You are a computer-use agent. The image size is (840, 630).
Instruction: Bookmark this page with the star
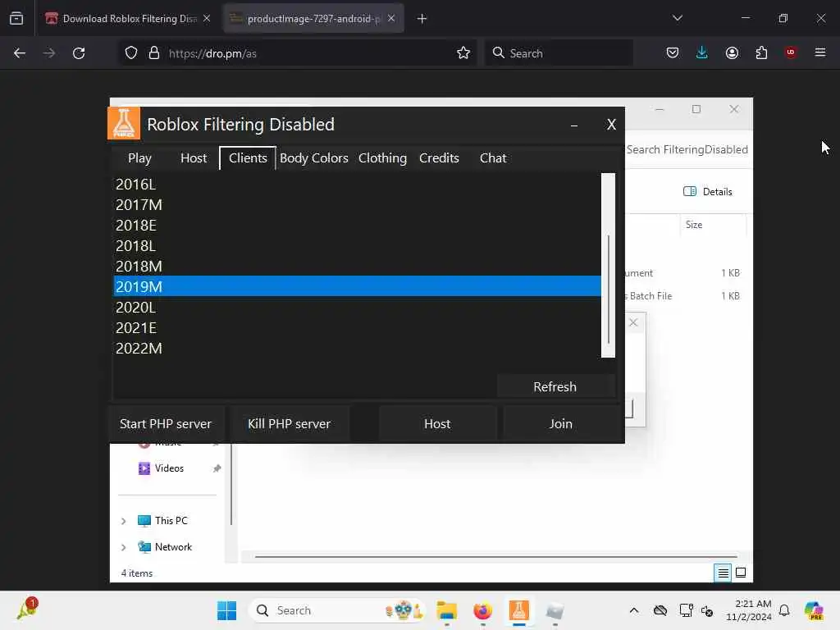click(463, 53)
